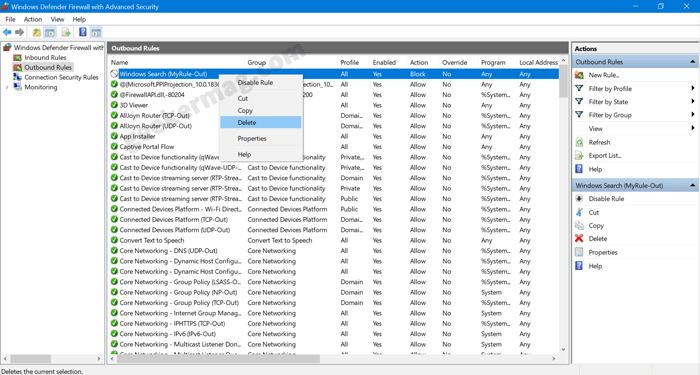Screen dimensions: 700x375
Task: Open the View submenu arrow in Actions
Action: pos(693,129)
